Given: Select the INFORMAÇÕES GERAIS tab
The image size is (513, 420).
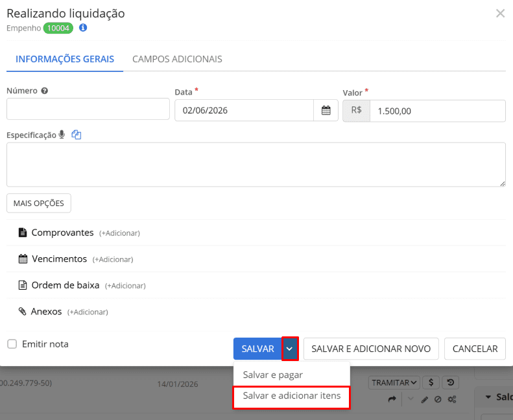Looking at the screenshot, I should tap(65, 59).
